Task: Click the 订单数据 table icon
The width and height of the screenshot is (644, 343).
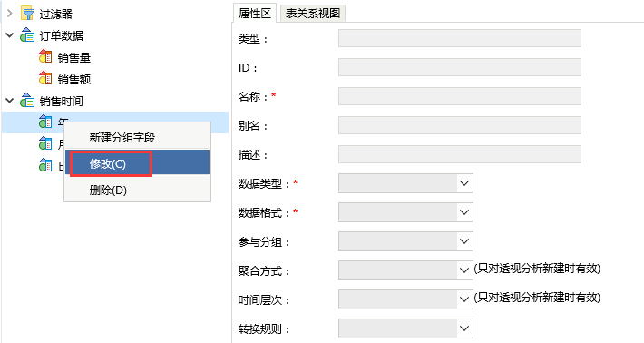Action: coord(27,35)
